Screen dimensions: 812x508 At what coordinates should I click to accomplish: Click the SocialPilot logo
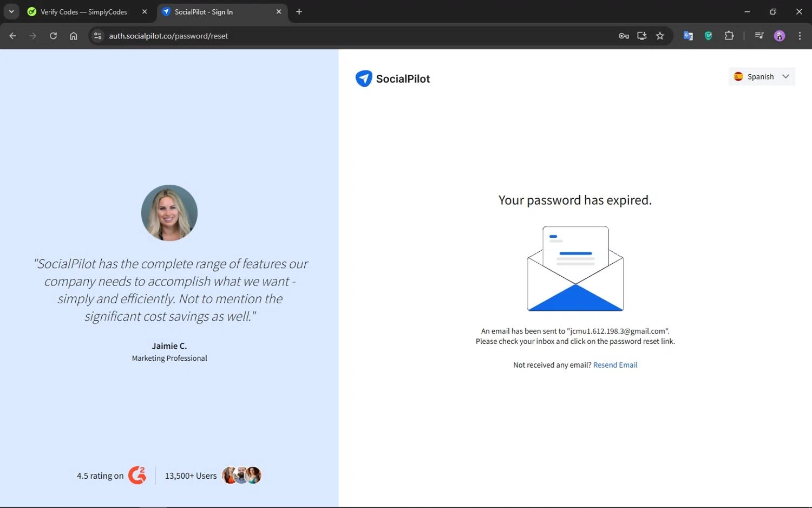pyautogui.click(x=392, y=79)
